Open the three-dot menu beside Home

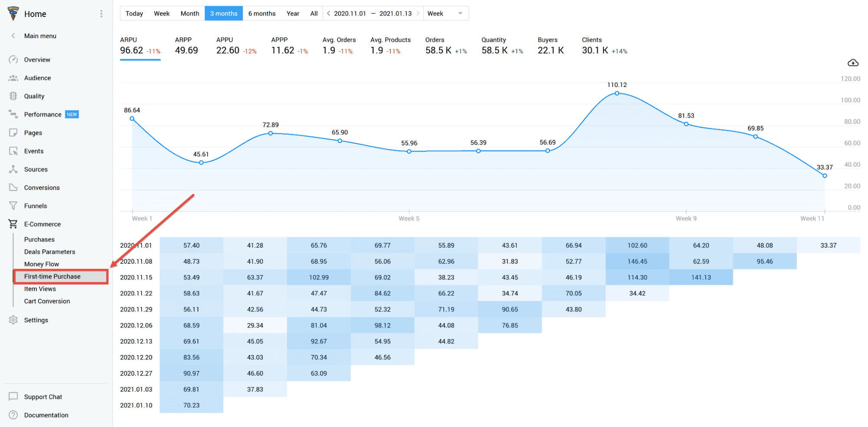101,14
